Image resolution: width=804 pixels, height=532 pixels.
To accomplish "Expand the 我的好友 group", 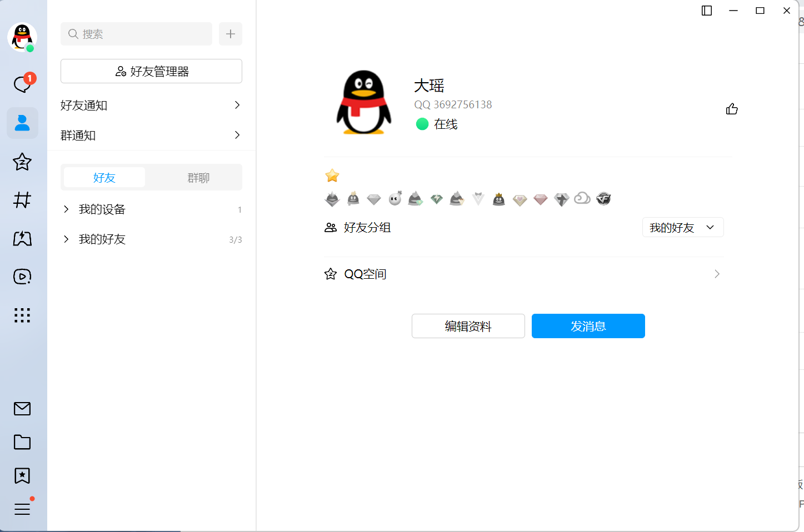I will coord(151,239).
